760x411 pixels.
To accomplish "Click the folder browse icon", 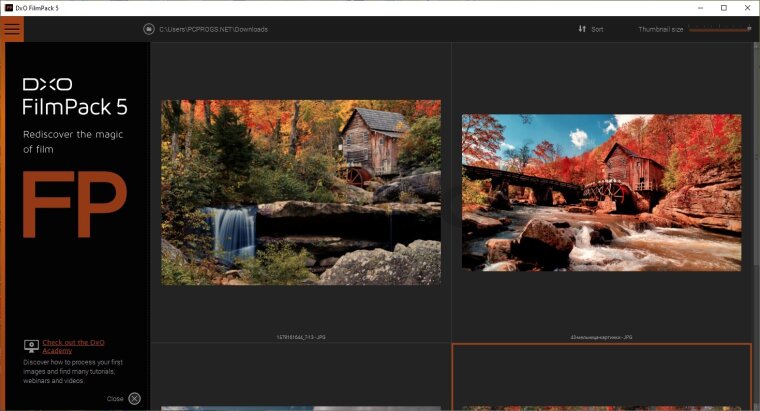I will coord(148,29).
